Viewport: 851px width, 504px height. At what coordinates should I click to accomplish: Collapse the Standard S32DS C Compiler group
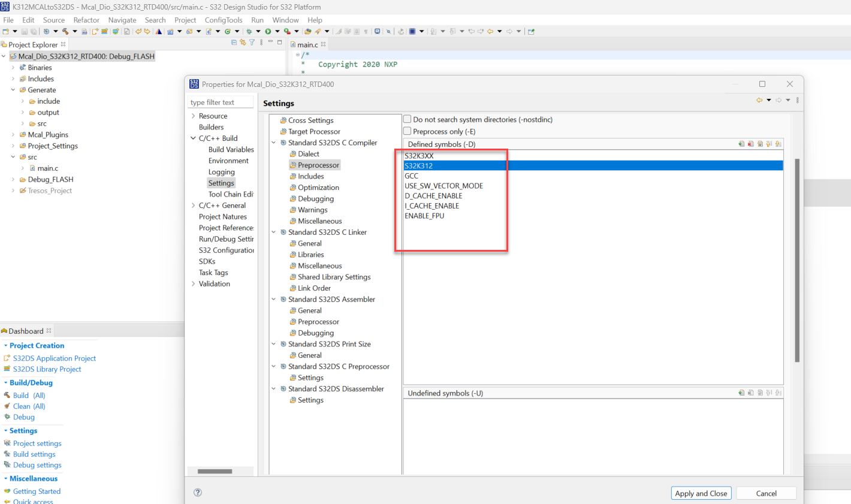click(274, 143)
